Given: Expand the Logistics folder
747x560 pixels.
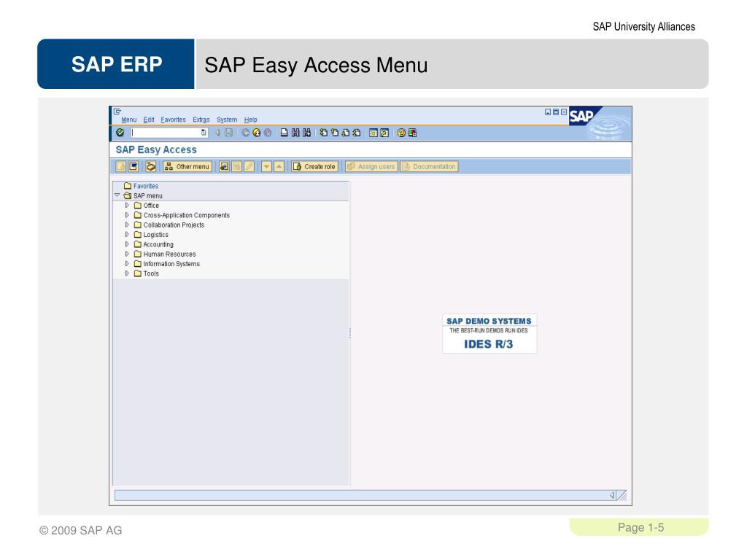Looking at the screenshot, I should pos(127,235).
